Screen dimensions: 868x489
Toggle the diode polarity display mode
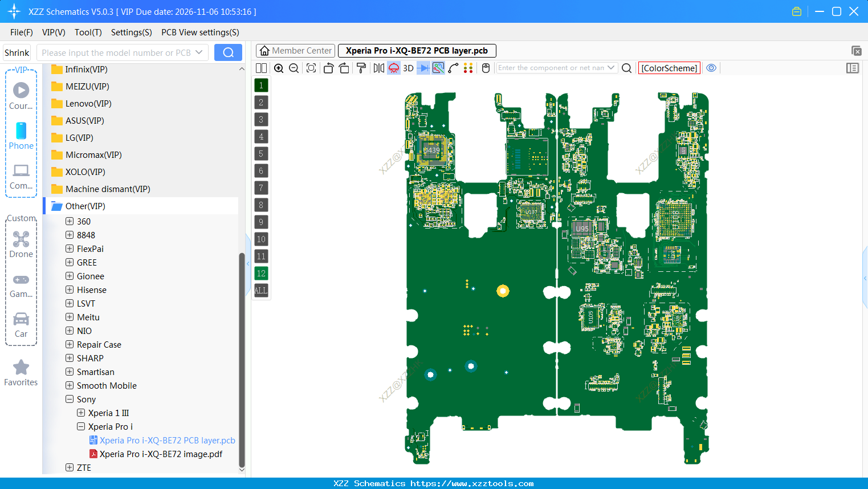(423, 68)
